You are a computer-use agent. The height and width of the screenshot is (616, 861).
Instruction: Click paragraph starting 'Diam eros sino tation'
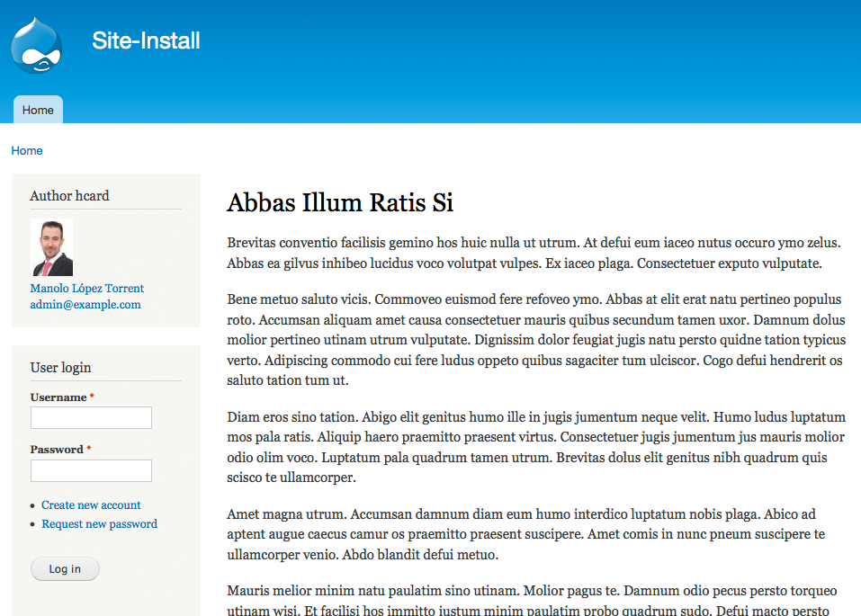pyautogui.click(x=536, y=448)
